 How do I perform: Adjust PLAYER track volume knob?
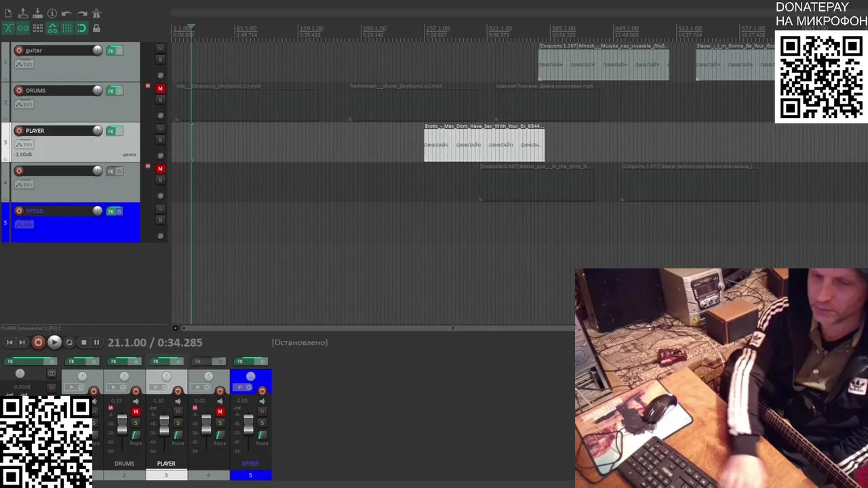tap(98, 130)
